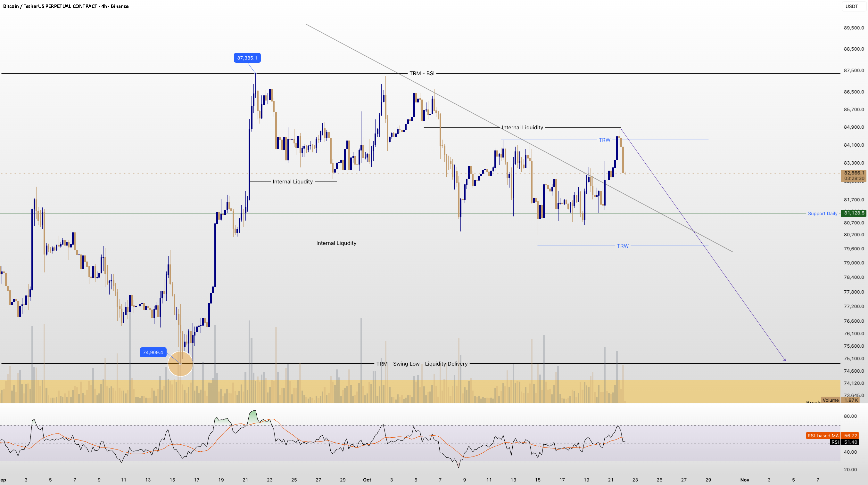Click the 87,500.0 price axis label
Viewport: 868px width, 485px height.
click(x=854, y=70)
